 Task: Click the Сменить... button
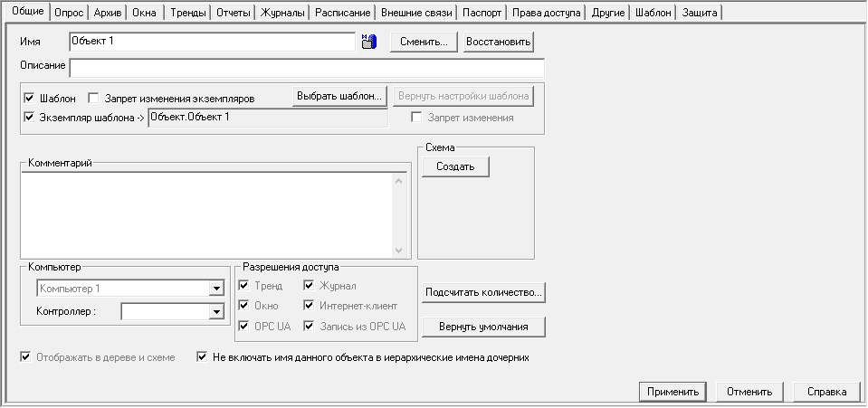(424, 42)
